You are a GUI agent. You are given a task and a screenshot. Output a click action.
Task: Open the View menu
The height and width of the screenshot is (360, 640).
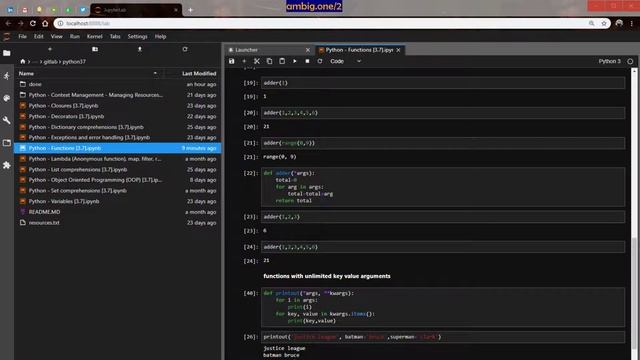[x=56, y=36]
